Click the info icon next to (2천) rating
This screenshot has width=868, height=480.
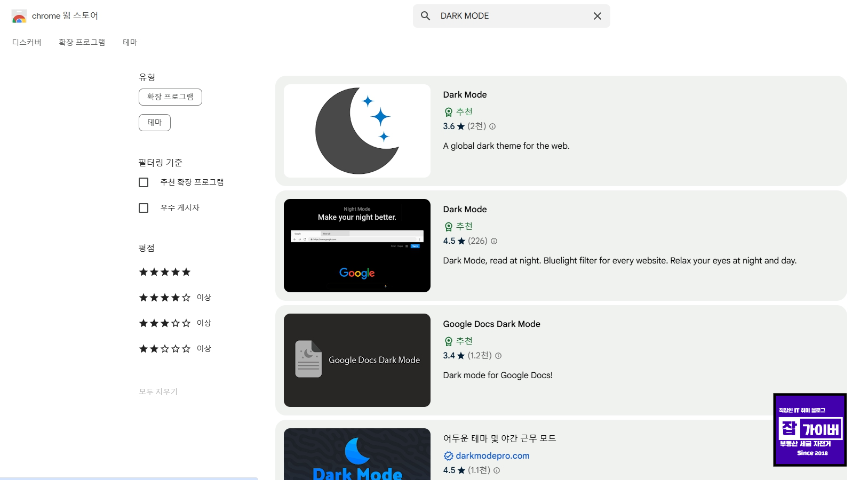[x=492, y=126]
